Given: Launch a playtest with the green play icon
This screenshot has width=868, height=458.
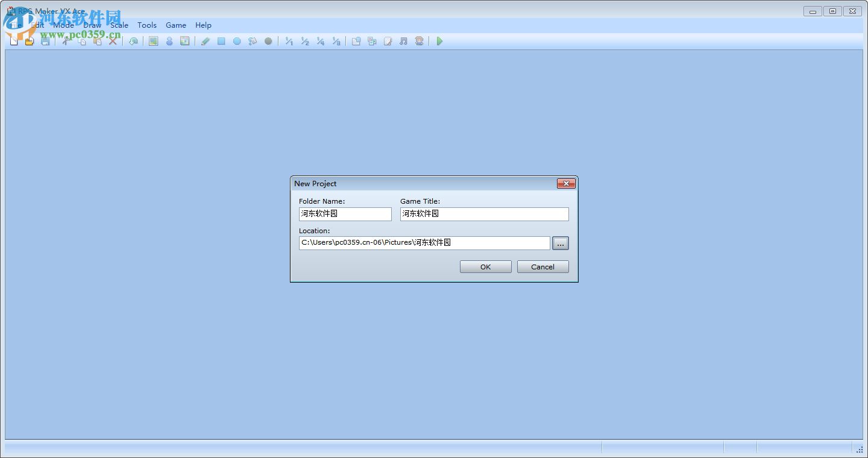Looking at the screenshot, I should [x=439, y=41].
